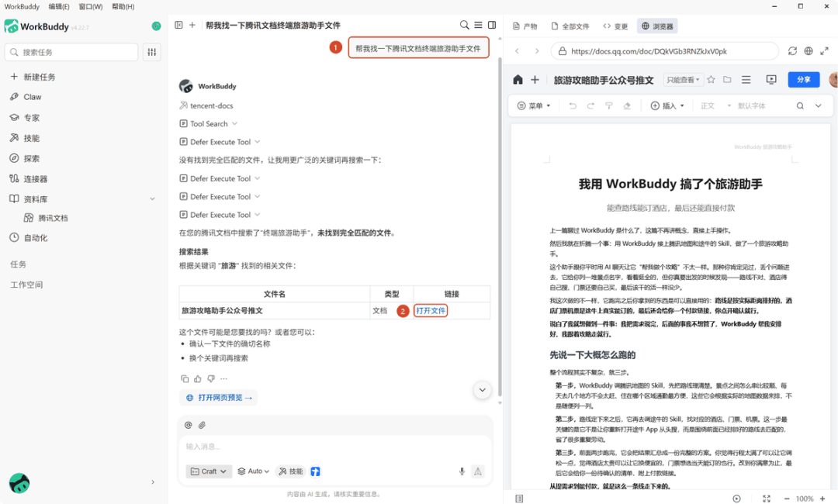Switch to the 产物 tab
Screen dimensions: 838x504
[x=525, y=26]
